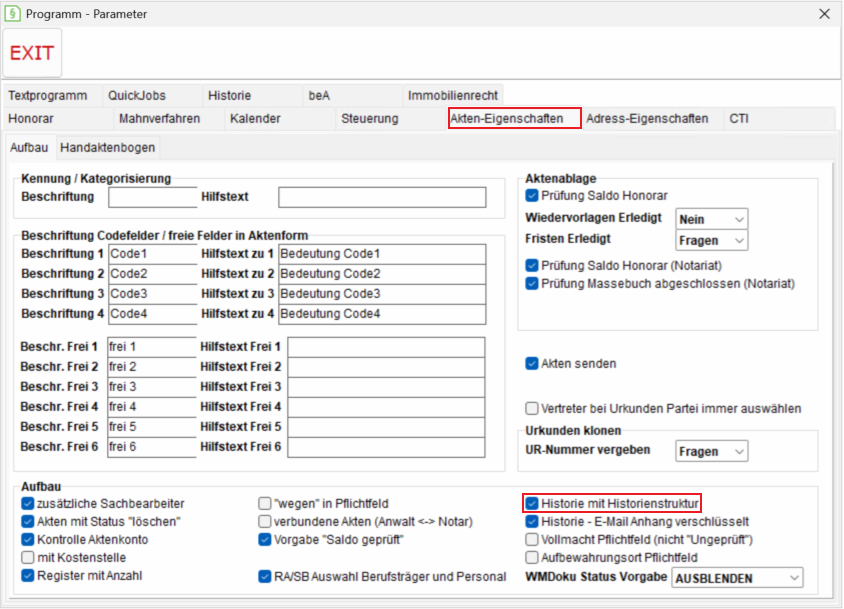Select the Aufbau sub-tab
The image size is (844, 609).
point(29,148)
